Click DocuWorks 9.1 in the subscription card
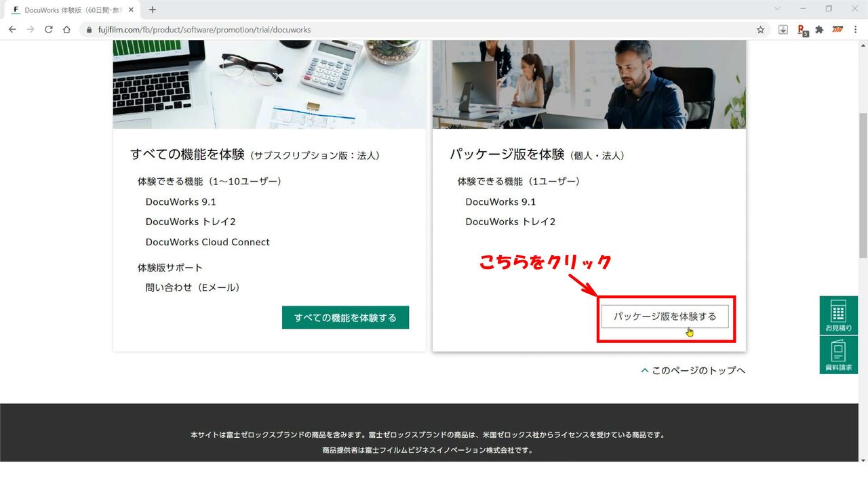The image size is (868, 488). tap(181, 202)
